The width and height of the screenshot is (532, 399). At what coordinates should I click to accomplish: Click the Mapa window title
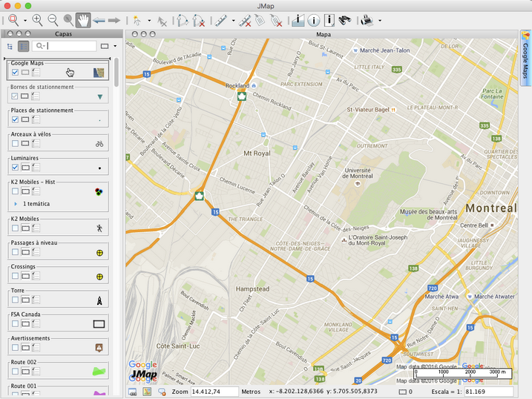click(324, 35)
